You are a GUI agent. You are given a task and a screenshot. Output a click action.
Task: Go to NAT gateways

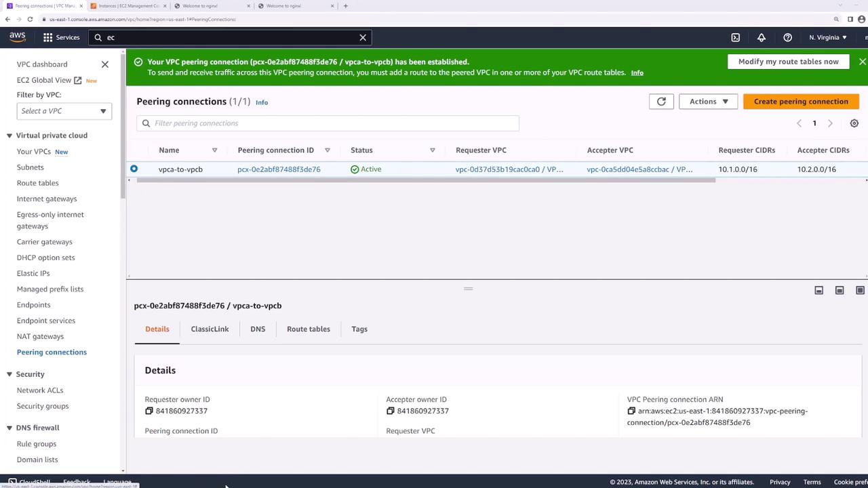40,336
